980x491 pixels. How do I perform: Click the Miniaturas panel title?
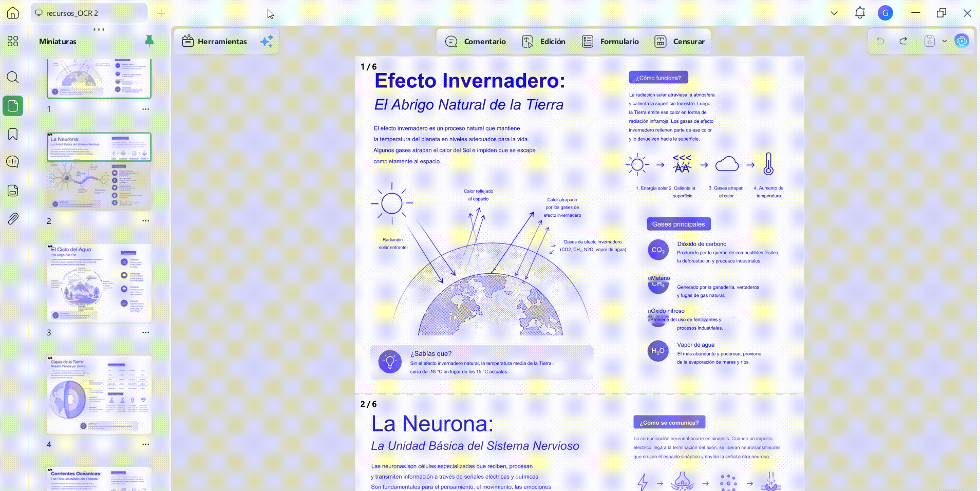point(58,42)
